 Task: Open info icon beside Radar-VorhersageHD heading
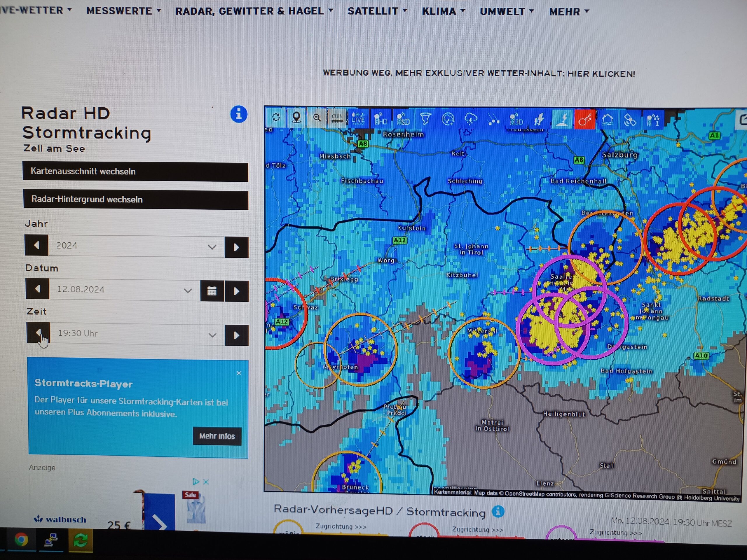[498, 511]
